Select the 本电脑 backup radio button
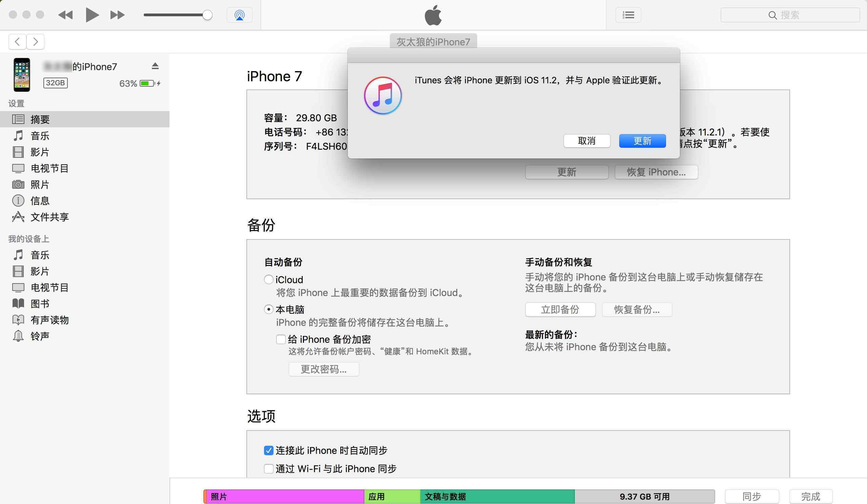Screen dimensions: 867x504 [269, 310]
